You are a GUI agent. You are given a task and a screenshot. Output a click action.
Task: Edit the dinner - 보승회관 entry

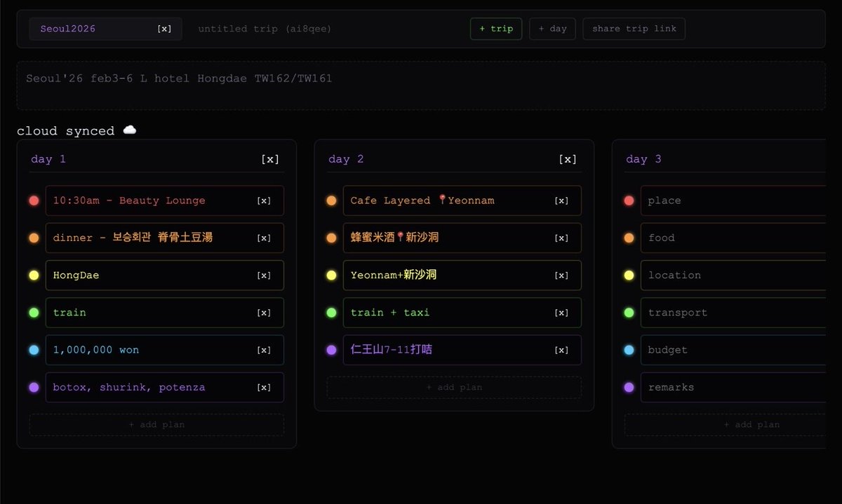[165, 238]
